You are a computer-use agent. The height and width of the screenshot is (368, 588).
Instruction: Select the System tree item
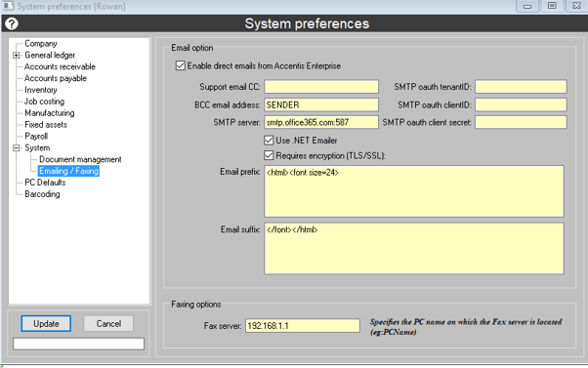pyautogui.click(x=37, y=148)
